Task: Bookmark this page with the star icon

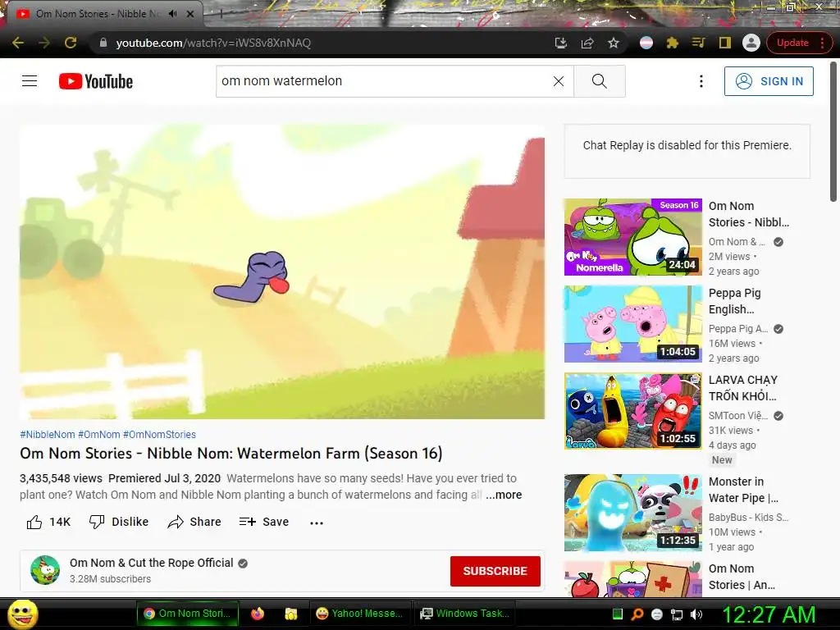Action: [614, 43]
